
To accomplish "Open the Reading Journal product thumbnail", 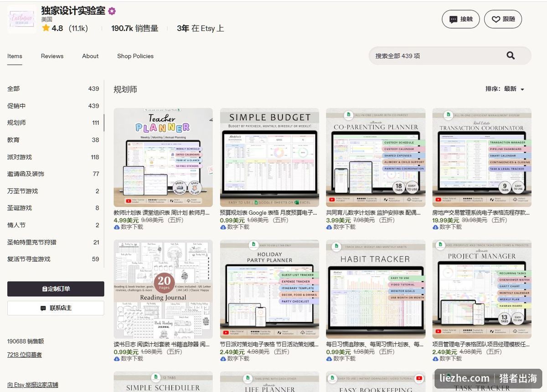I will point(163,289).
